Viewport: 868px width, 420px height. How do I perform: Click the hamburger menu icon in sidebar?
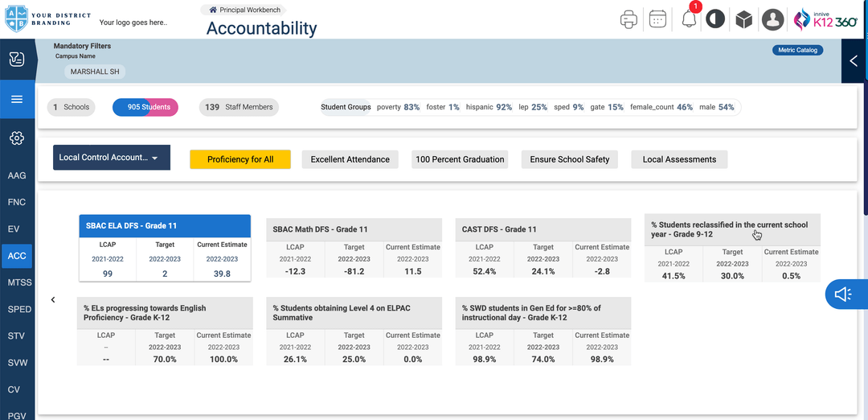[17, 99]
